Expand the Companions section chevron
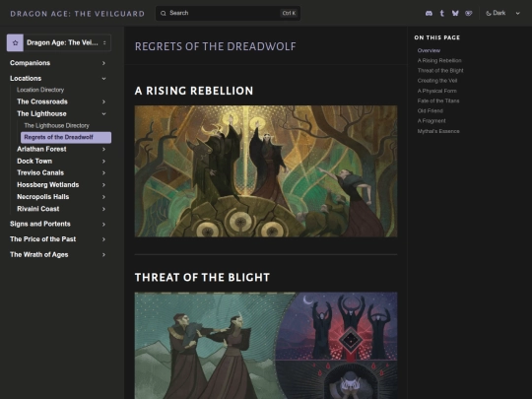Viewport: 532px width, 399px height. pyautogui.click(x=103, y=63)
